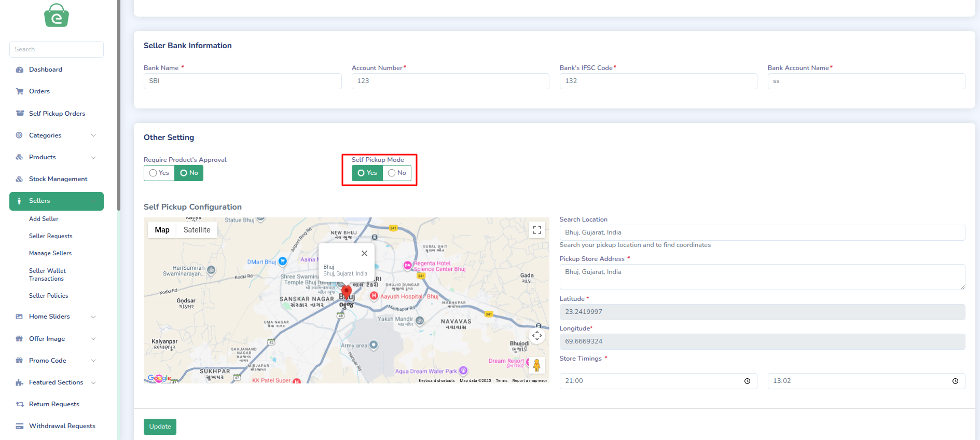Image resolution: width=980 pixels, height=440 pixels.
Task: Click the Promo Code gift icon
Action: tap(19, 361)
